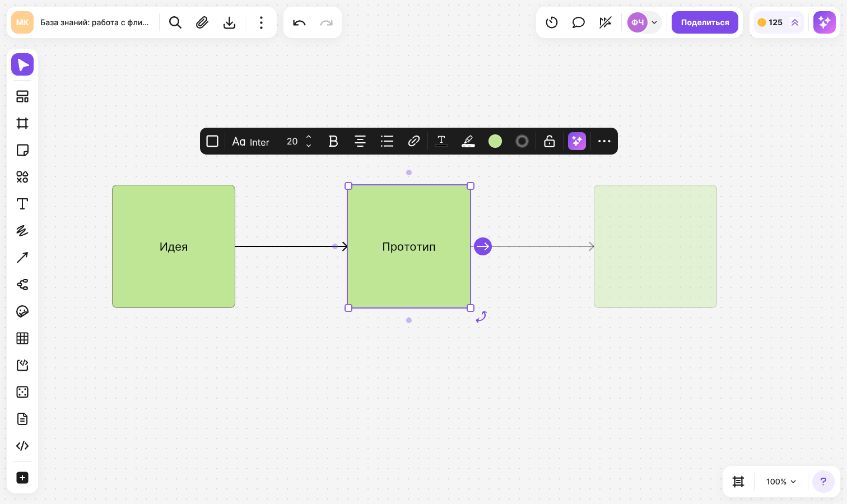Open the text color picker
The width and height of the screenshot is (847, 504).
pyautogui.click(x=441, y=141)
